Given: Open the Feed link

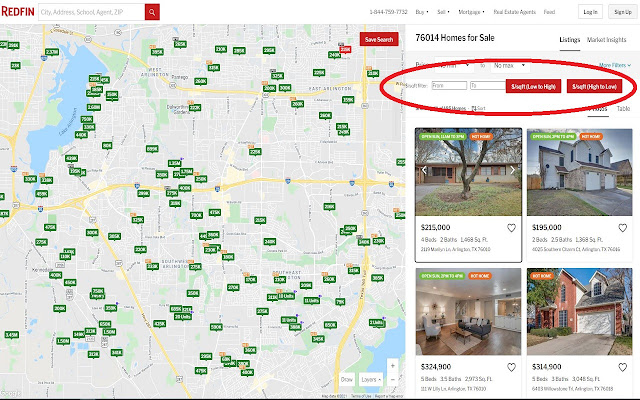Looking at the screenshot, I should click(549, 12).
